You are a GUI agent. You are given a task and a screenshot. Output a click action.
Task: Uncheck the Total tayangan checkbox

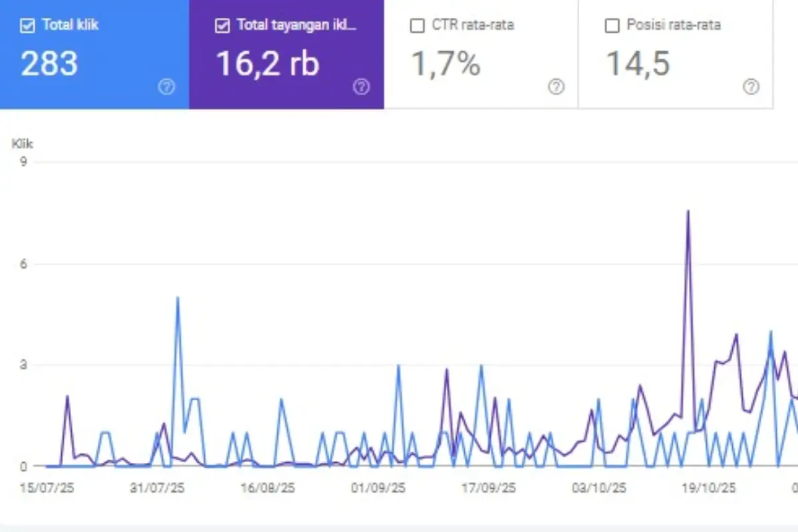222,26
